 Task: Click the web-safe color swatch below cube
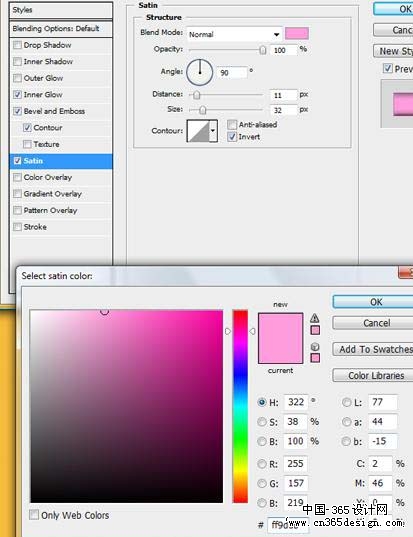pyautogui.click(x=315, y=358)
